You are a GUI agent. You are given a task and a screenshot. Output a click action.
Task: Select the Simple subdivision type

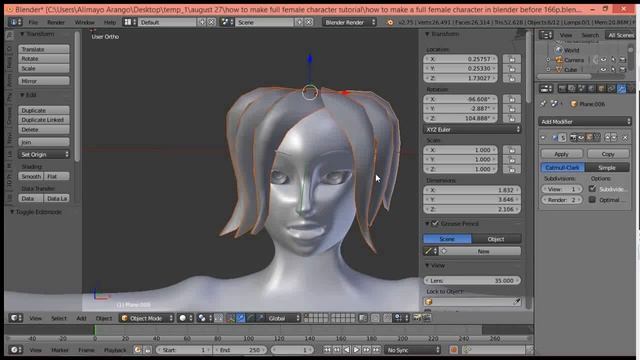(x=607, y=168)
